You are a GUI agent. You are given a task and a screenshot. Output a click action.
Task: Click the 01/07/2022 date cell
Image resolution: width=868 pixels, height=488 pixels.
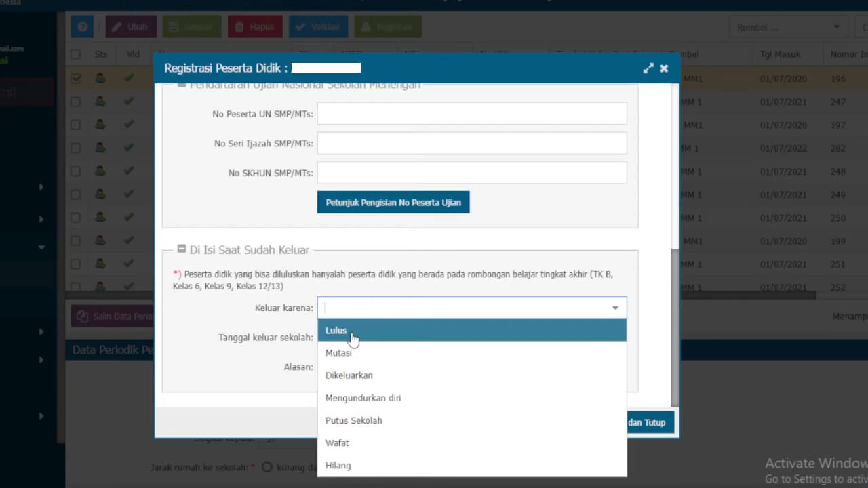[783, 148]
